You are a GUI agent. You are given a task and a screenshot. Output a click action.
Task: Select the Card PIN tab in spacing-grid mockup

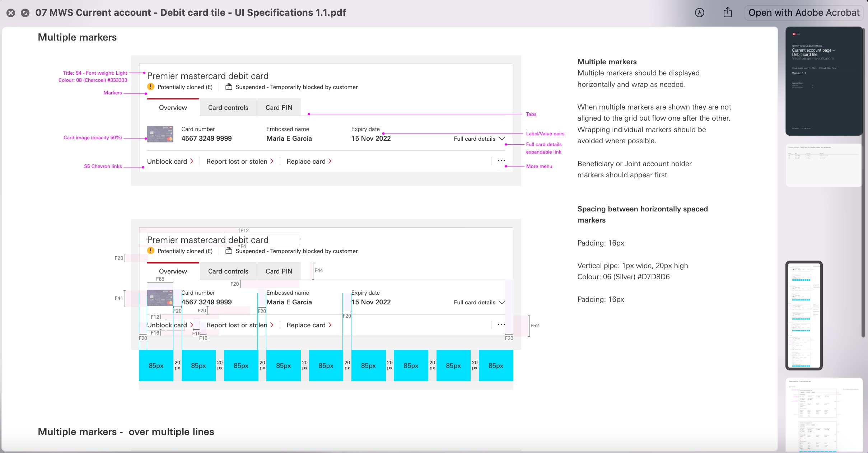pyautogui.click(x=279, y=271)
